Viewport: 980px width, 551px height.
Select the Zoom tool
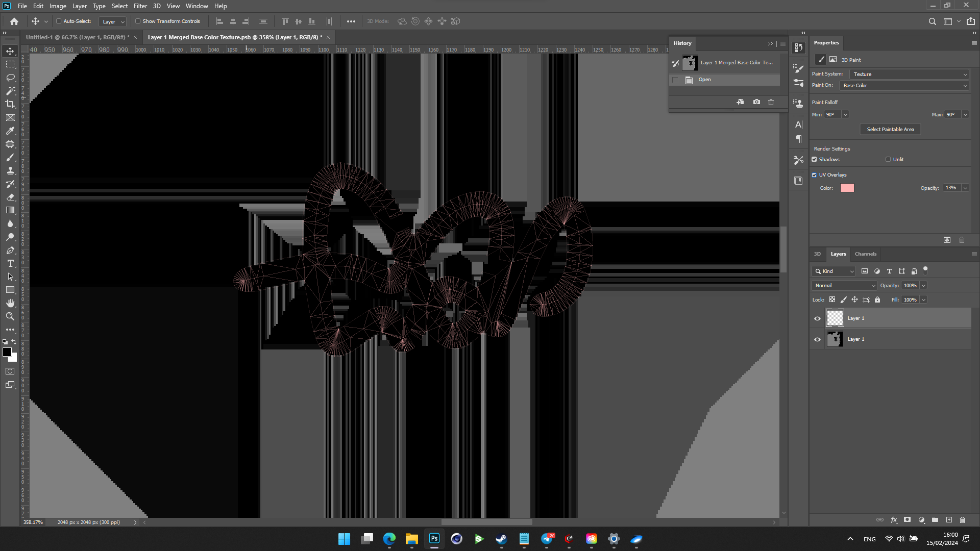pyautogui.click(x=10, y=316)
